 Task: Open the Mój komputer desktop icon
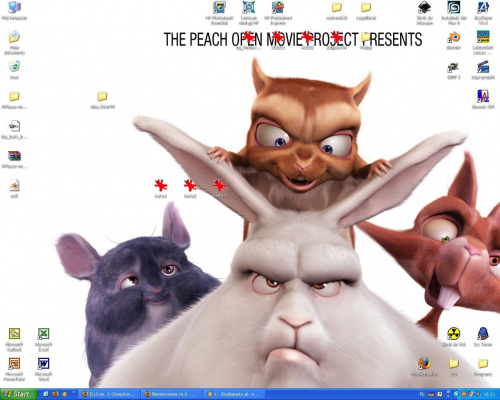point(14,7)
